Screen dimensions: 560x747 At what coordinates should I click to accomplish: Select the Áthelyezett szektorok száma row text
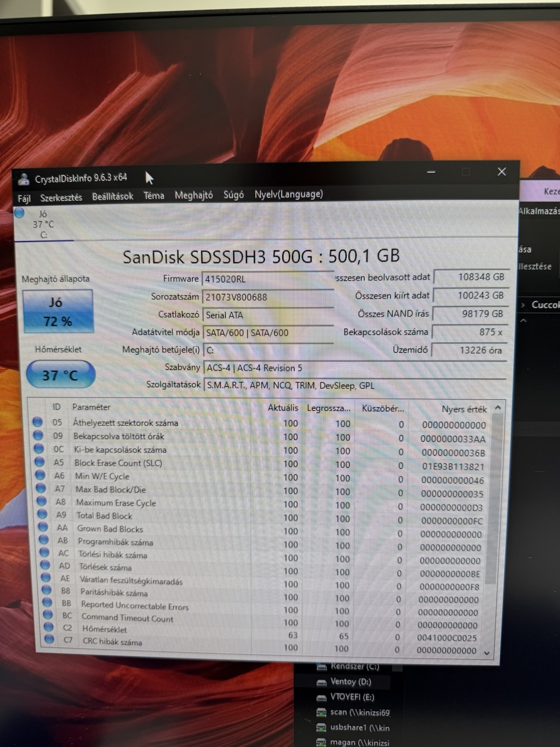point(125,423)
